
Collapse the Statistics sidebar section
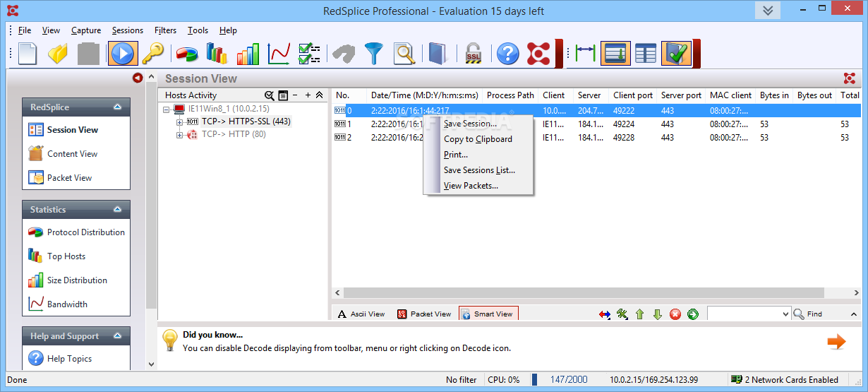117,210
